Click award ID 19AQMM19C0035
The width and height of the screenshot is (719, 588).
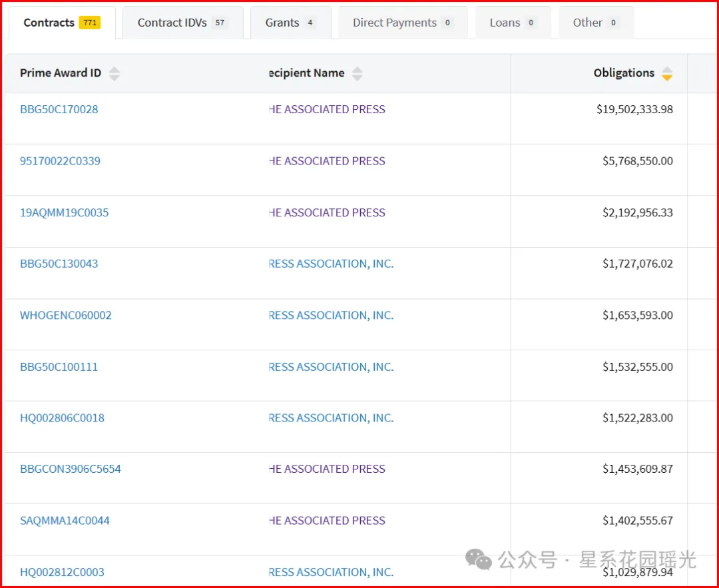pyautogui.click(x=64, y=213)
